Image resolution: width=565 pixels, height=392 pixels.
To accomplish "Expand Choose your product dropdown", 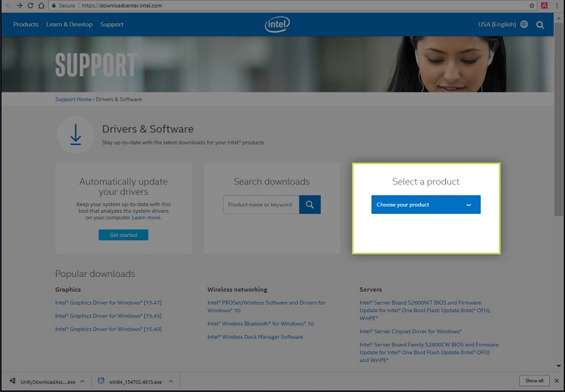I will [x=426, y=205].
